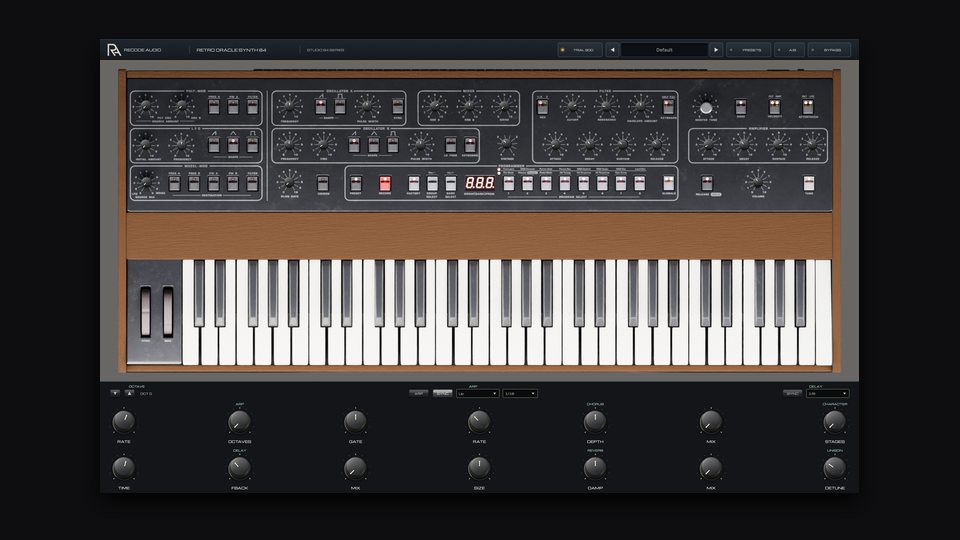Toggle LFO square shape switch

point(252,144)
